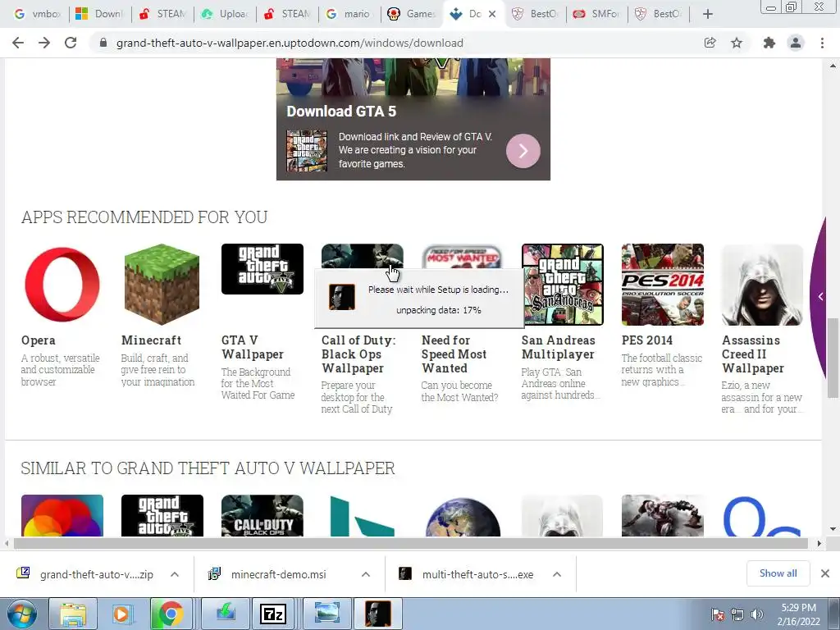Open the Windows Start menu
This screenshot has height=630, width=840.
click(x=21, y=614)
